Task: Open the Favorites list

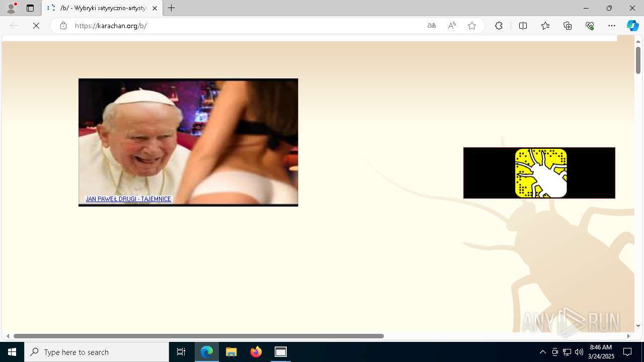Action: [545, 26]
